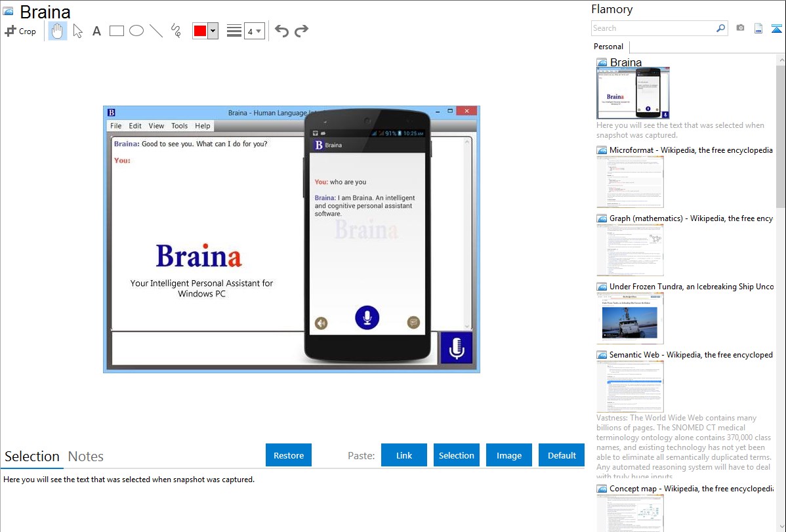Click the Vastness description under Semantic Web

684,447
